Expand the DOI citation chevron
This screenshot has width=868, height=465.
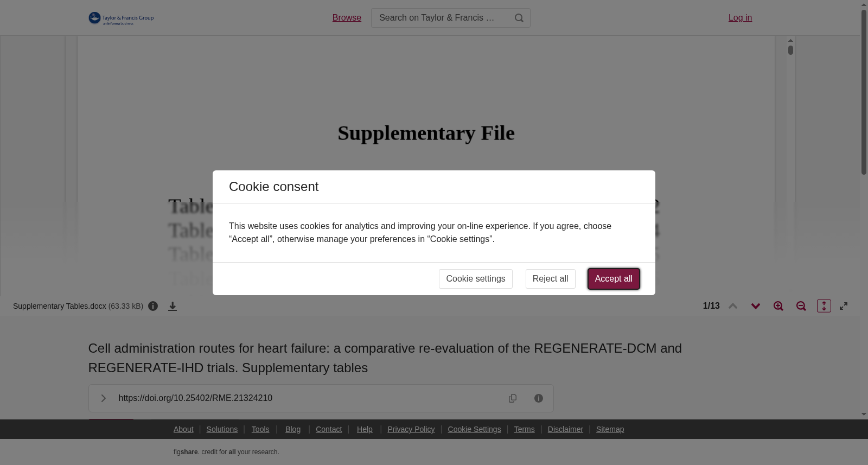coord(103,398)
